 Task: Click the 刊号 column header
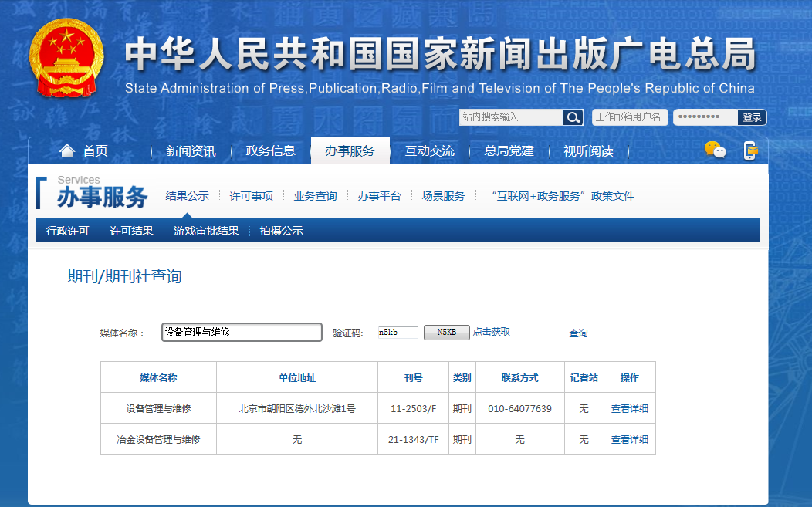click(x=413, y=378)
